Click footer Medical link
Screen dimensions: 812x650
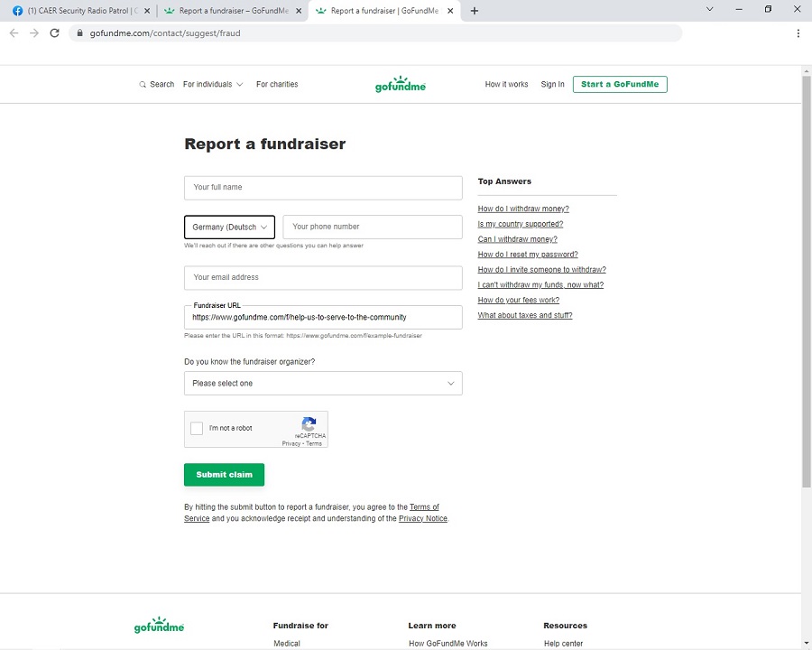pos(287,644)
